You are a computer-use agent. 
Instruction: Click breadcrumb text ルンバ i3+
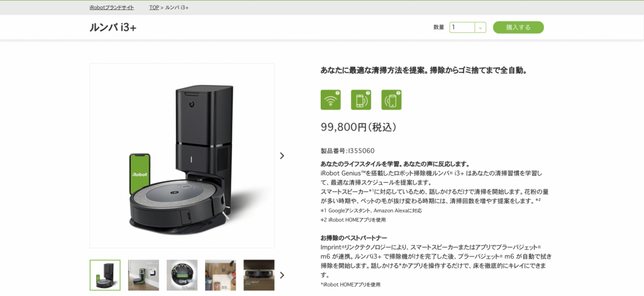[x=177, y=8]
